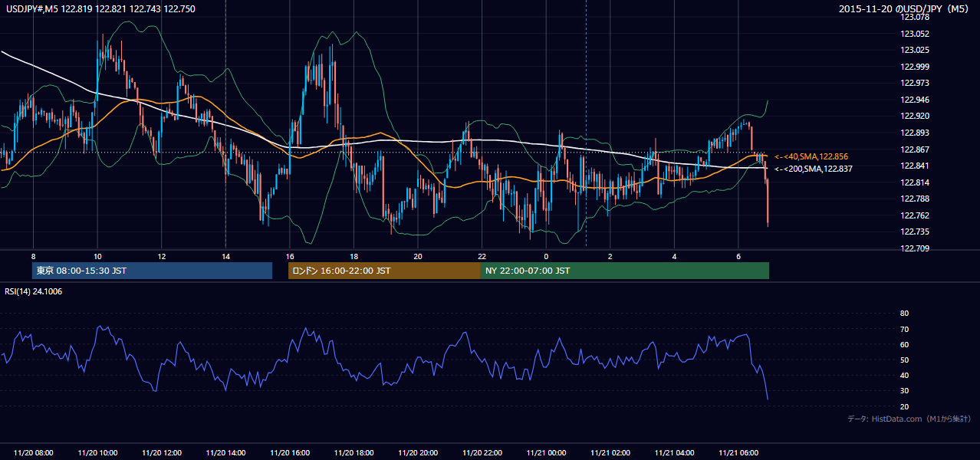The image size is (980, 460).
Task: Click the 11/20 22:00 date label
Action: click(x=482, y=453)
